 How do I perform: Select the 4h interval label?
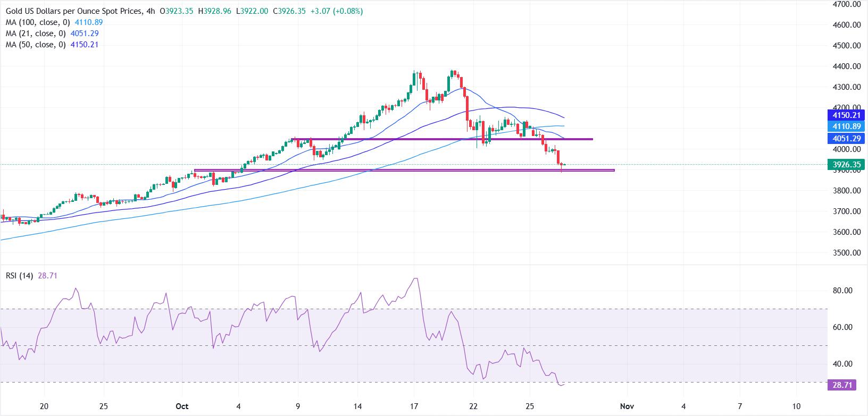click(x=151, y=11)
